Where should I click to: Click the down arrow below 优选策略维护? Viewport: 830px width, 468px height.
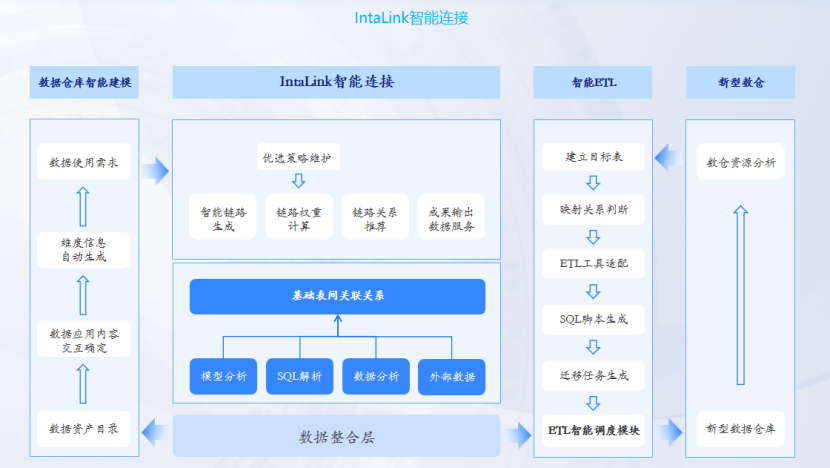click(x=298, y=181)
